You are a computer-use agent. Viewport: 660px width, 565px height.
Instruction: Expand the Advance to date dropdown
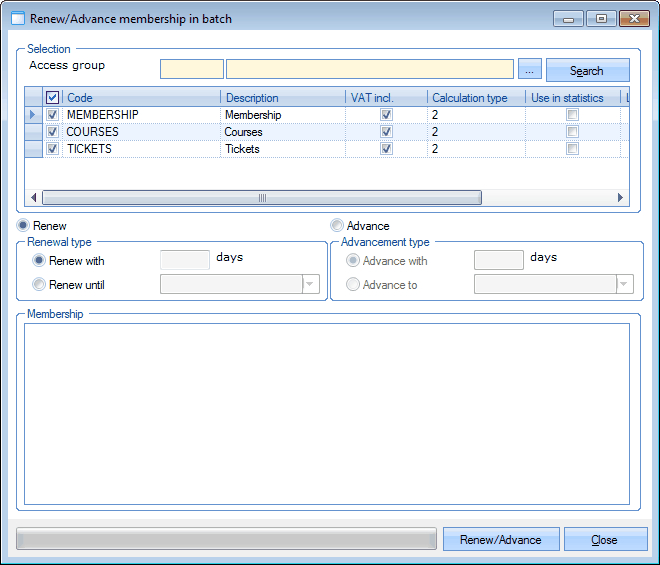(625, 285)
